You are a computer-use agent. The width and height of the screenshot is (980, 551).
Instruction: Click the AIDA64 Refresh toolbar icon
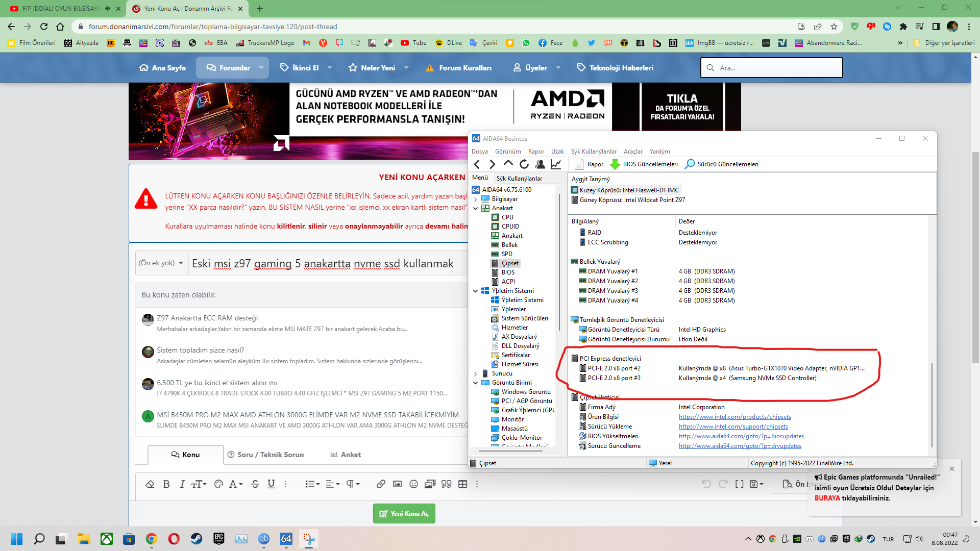(524, 164)
